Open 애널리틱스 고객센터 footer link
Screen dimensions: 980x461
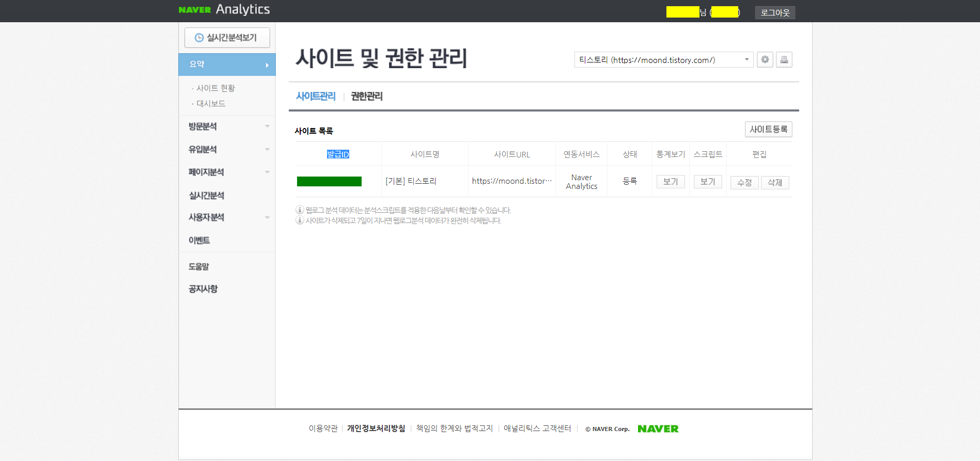pos(537,428)
